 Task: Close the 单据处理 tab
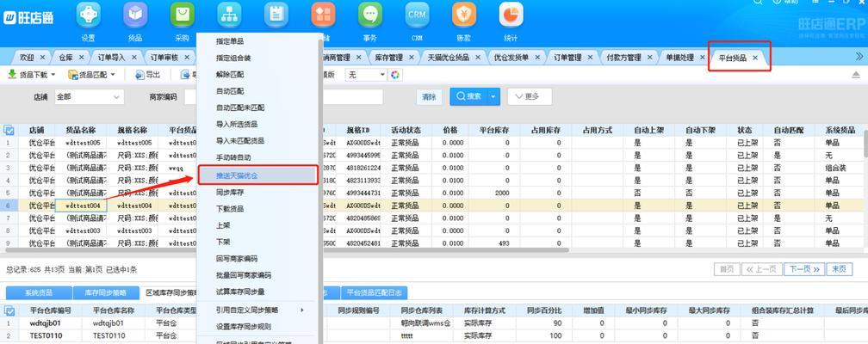coord(703,57)
